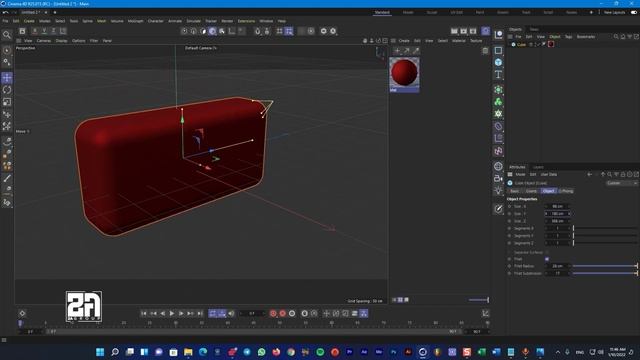Go to the end of the animation
The image size is (640, 360).
tap(200, 313)
